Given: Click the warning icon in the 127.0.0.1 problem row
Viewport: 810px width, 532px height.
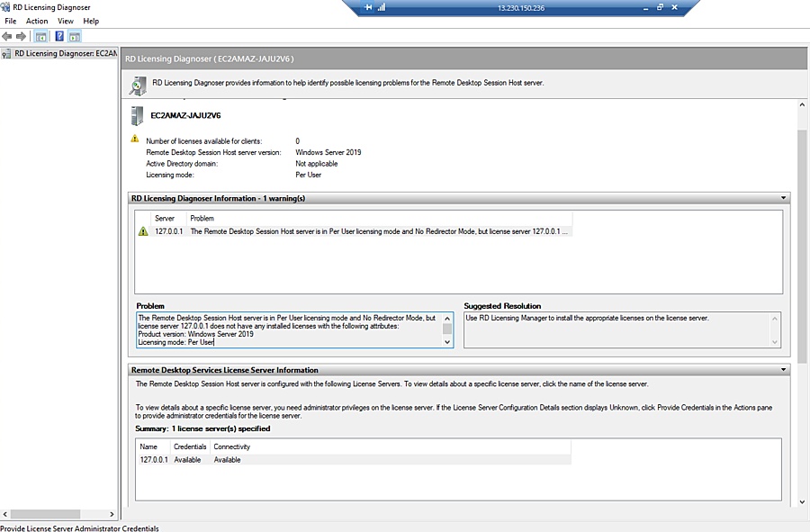Looking at the screenshot, I should (143, 231).
